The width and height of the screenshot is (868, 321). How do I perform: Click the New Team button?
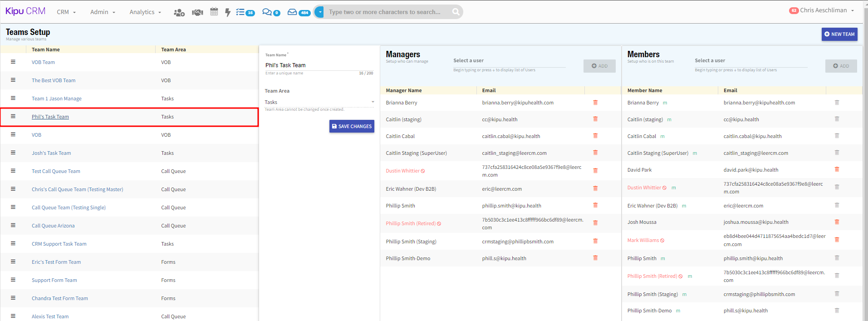coord(839,34)
